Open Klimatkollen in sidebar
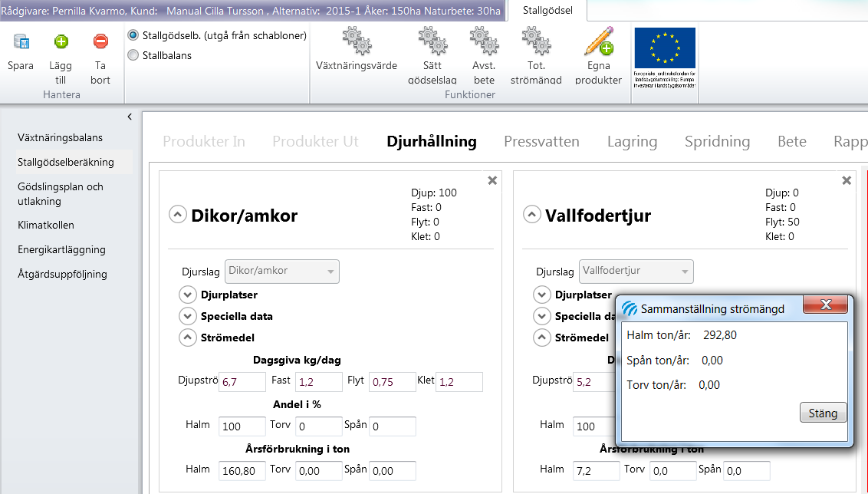Viewport: 868px width, 494px height. pyautogui.click(x=46, y=225)
